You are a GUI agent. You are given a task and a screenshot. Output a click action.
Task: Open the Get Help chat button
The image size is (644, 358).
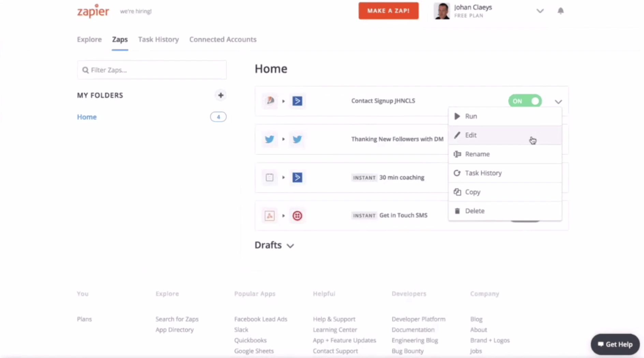click(615, 344)
